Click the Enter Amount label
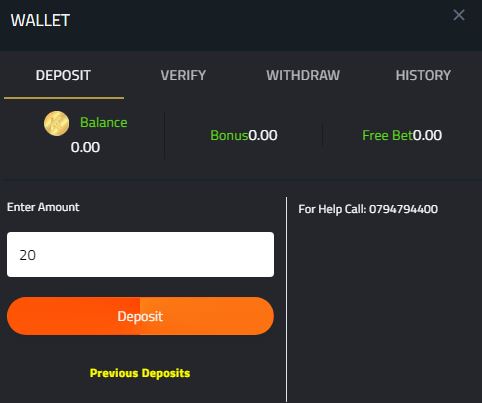The width and height of the screenshot is (482, 403). pyautogui.click(x=43, y=207)
